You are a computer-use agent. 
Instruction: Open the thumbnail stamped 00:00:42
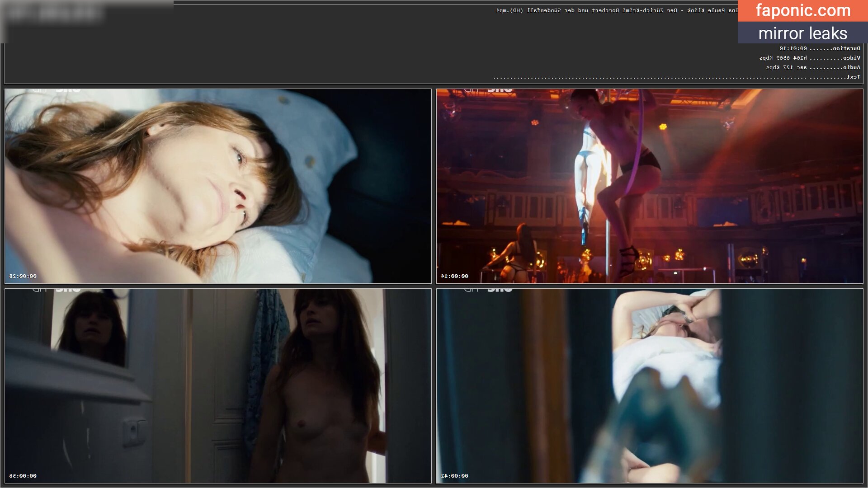point(650,386)
